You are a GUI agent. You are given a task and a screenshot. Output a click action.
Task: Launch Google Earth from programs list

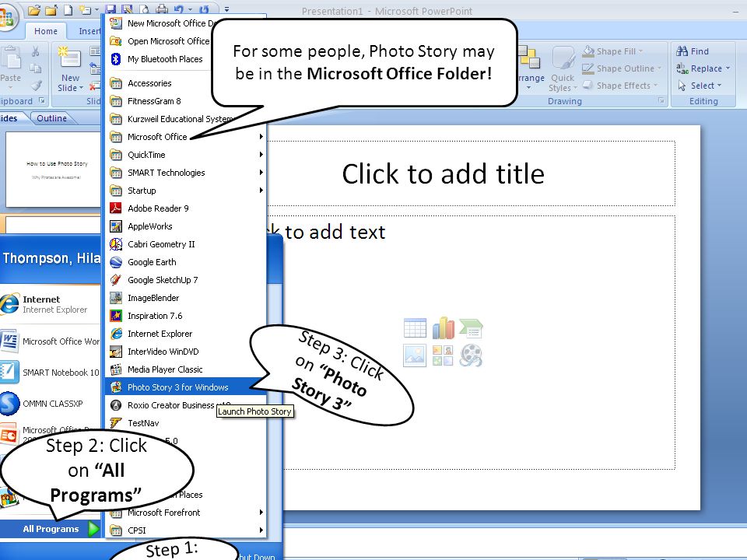(185, 262)
